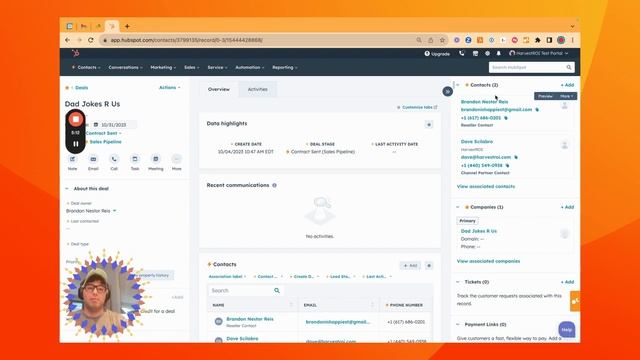
Task: Collapse the right sidebar with arrow button
Action: [x=447, y=91]
